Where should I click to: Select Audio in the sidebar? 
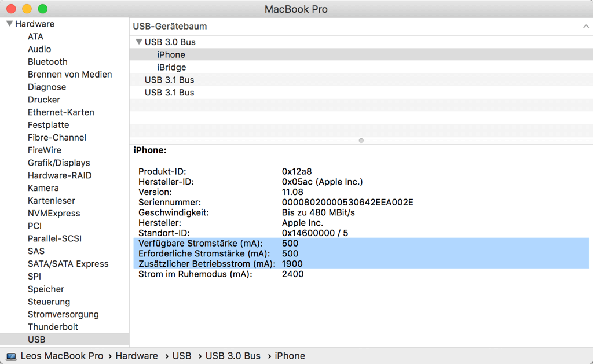[39, 49]
